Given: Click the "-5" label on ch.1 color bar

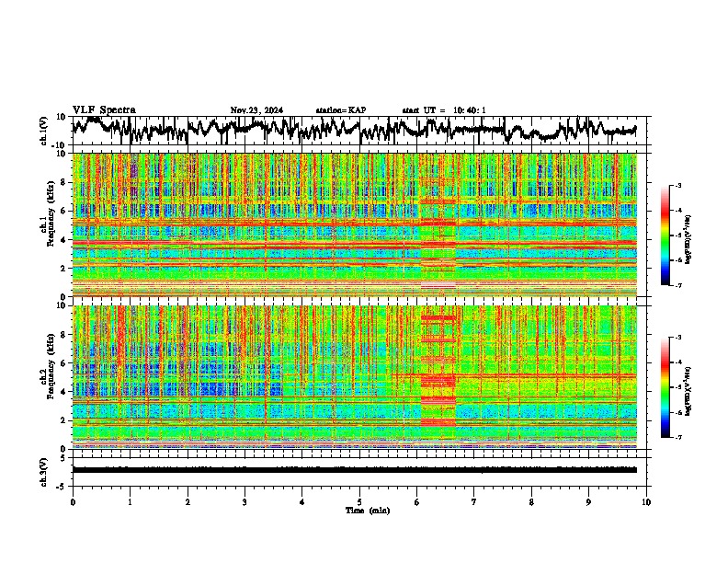Looking at the screenshot, I should (678, 236).
